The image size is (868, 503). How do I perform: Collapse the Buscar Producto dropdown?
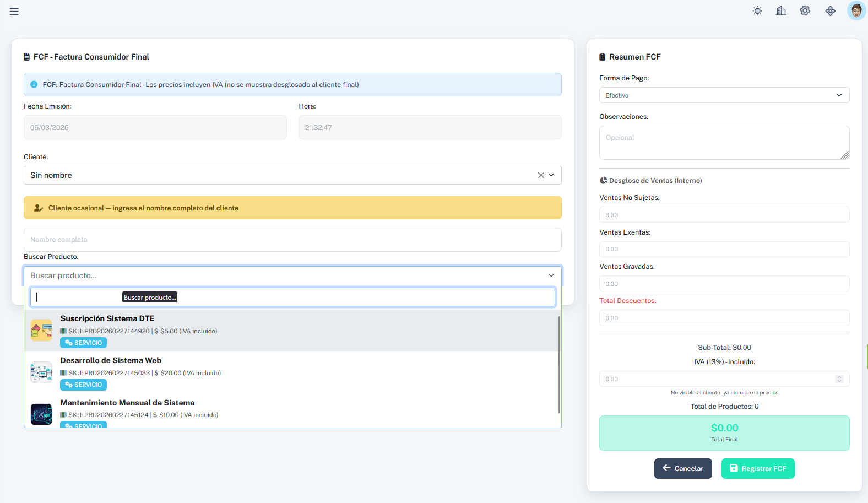coord(551,275)
